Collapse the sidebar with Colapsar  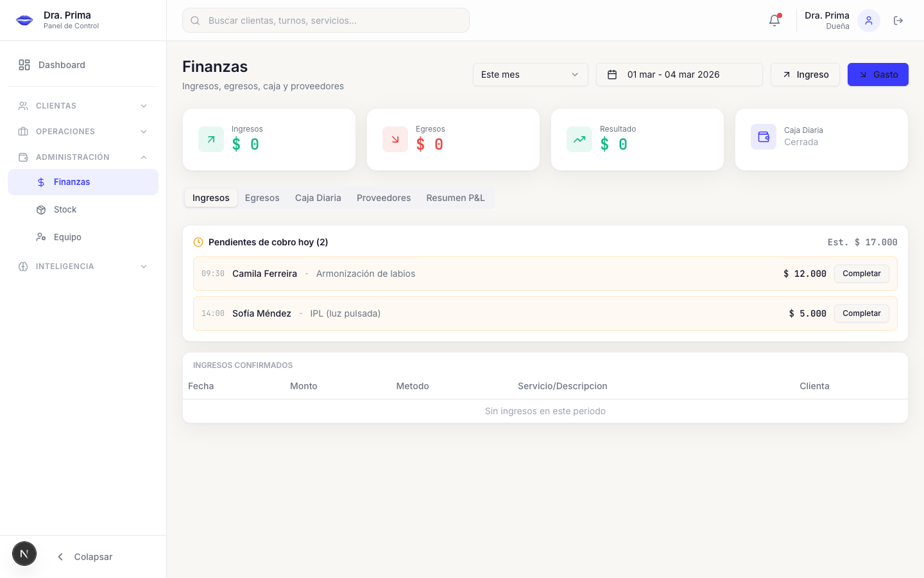[x=84, y=556]
